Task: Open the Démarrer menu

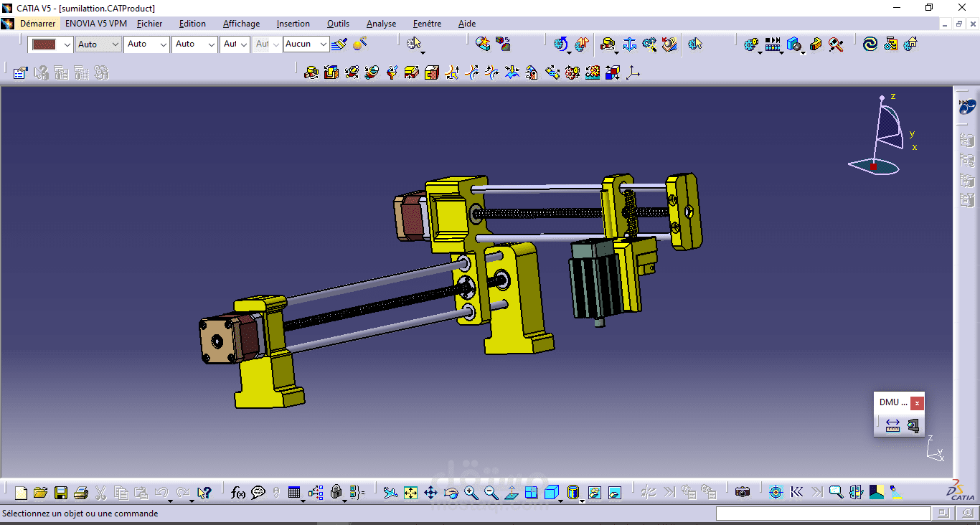Action: coord(37,24)
